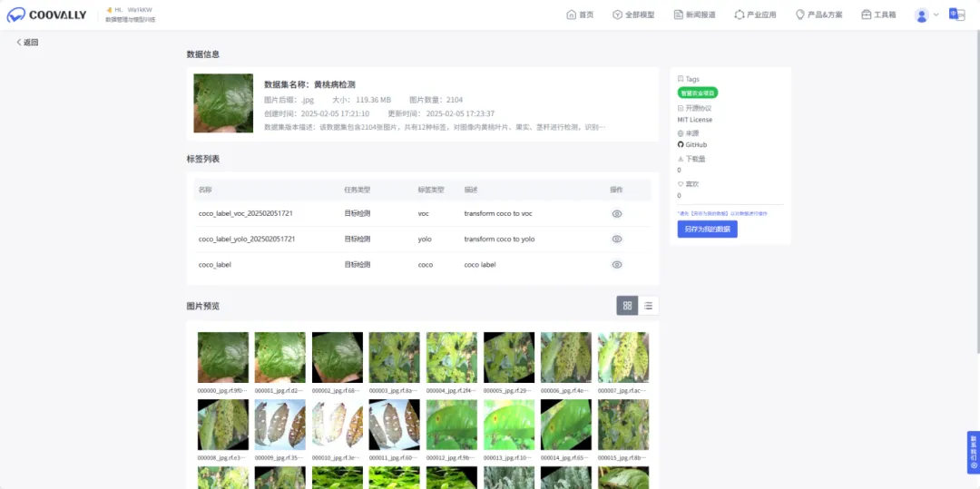
Task: Open the 全部模型 menu item
Action: [633, 15]
